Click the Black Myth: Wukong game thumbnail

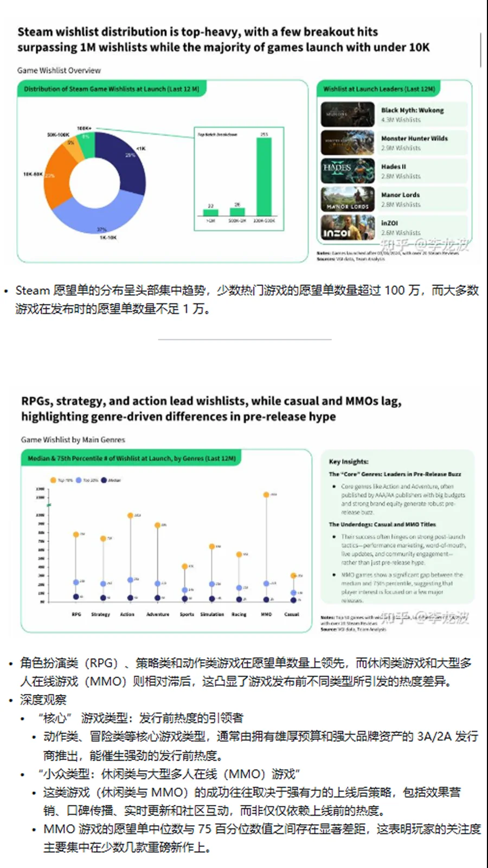(348, 114)
